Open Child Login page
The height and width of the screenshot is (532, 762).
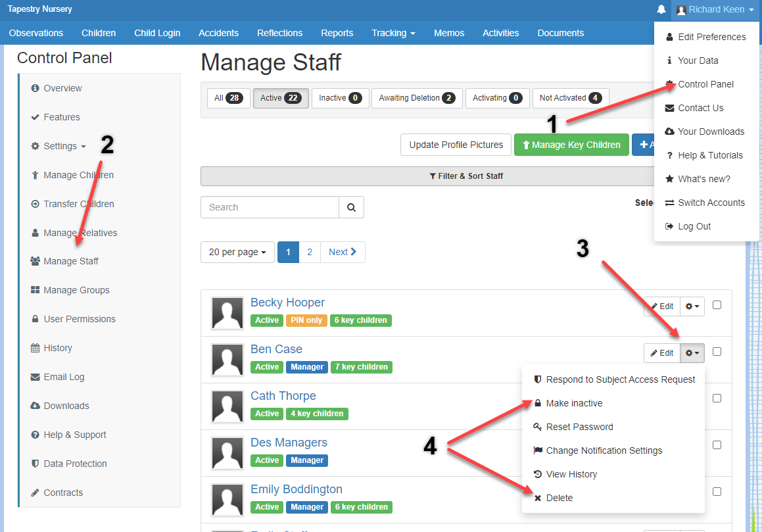point(157,33)
